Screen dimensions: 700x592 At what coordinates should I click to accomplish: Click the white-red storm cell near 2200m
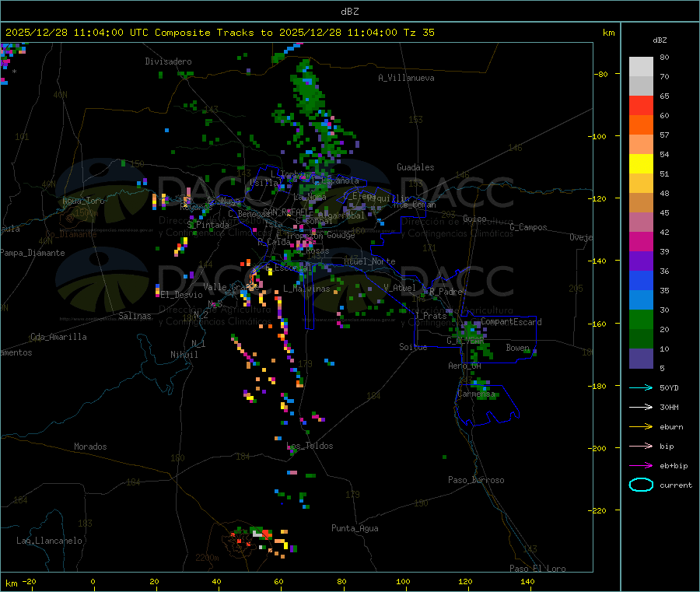[x=261, y=533]
